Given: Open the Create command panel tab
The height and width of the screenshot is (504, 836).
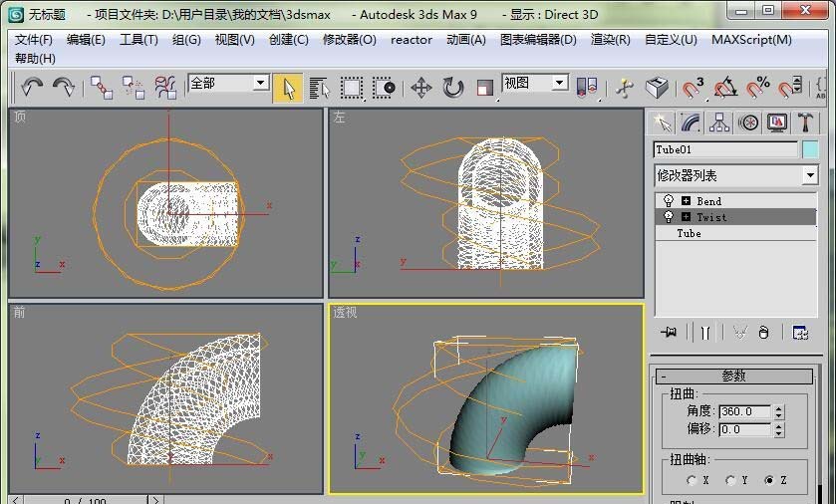Looking at the screenshot, I should point(663,124).
